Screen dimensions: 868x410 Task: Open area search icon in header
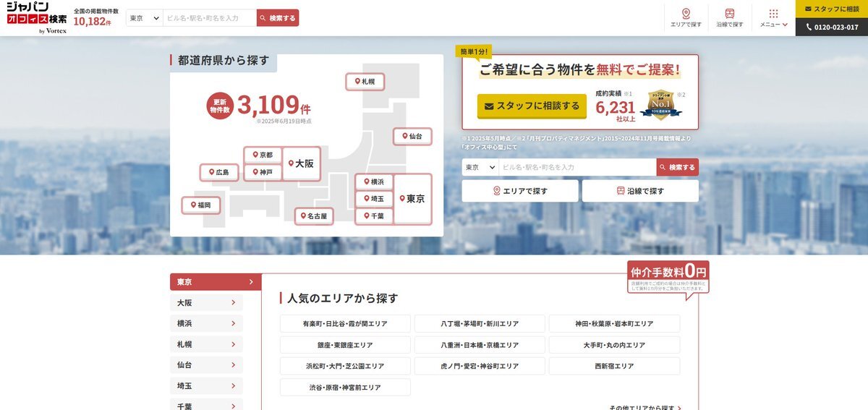click(x=686, y=18)
